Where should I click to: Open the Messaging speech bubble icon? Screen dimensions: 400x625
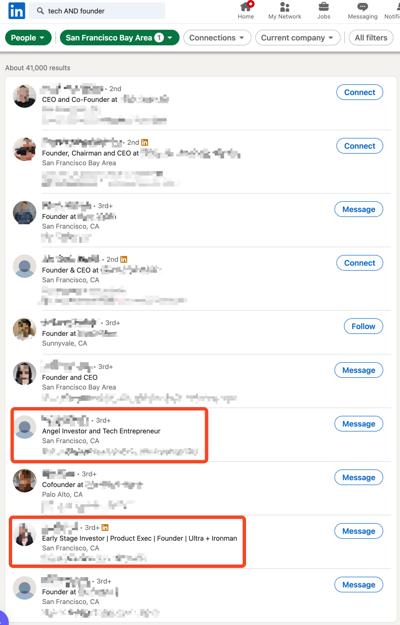click(x=362, y=7)
